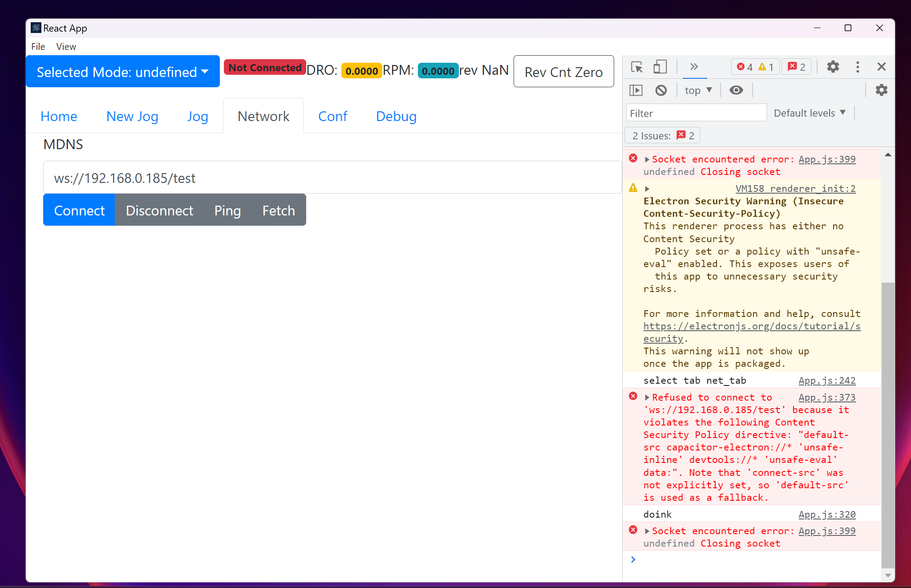Select the inspect element picker icon
Viewport: 911px width, 588px height.
(x=637, y=67)
